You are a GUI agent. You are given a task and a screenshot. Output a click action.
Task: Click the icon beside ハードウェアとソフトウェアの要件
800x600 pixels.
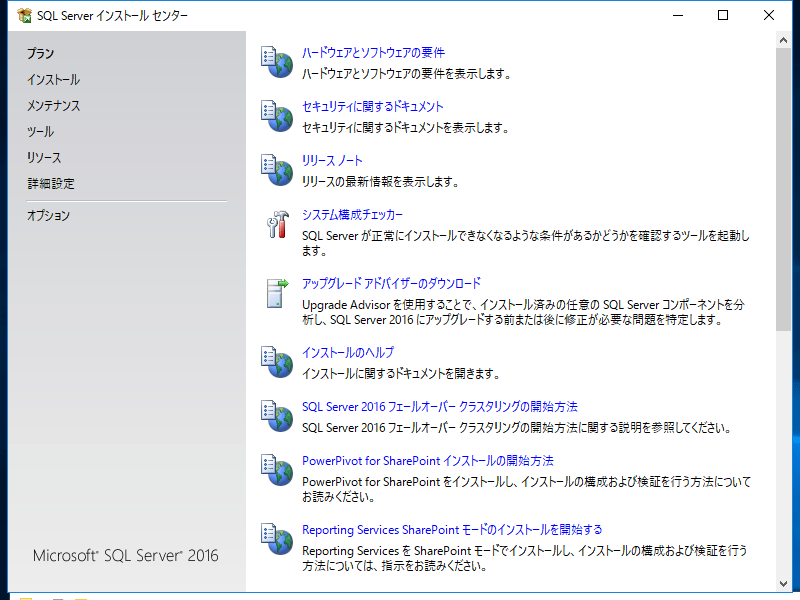point(277,62)
